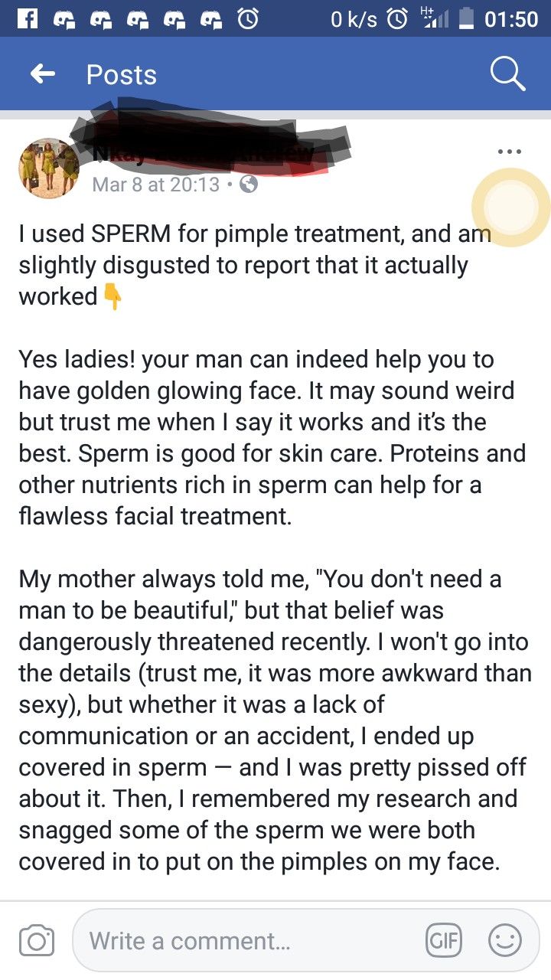
Task: Open the "Mar 8 at 20:13" timestamp link
Action: pos(155,185)
